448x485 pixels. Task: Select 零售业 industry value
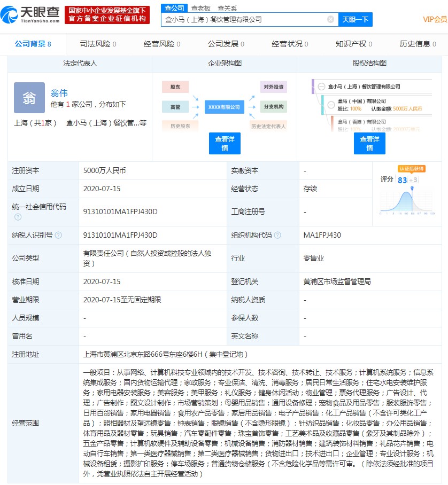tap(314, 259)
